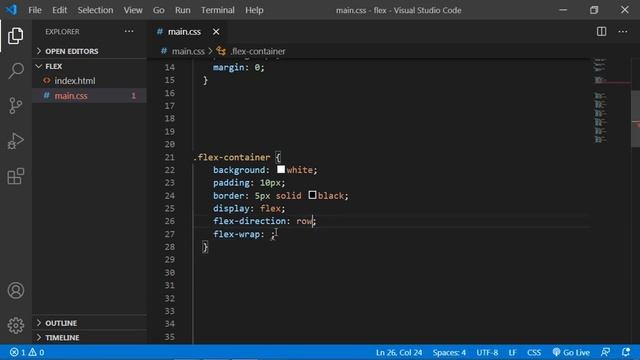
Task: Open Explorer views and more actions ellipsis
Action: (129, 31)
